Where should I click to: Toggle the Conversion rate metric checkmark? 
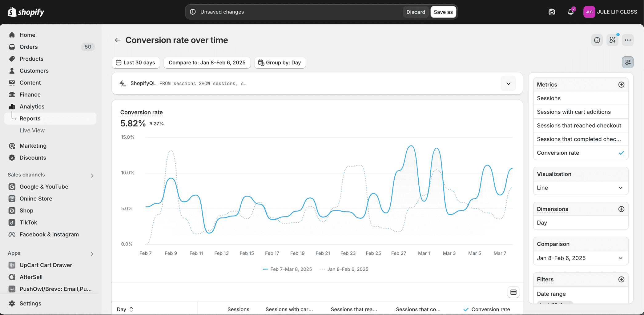[x=621, y=153]
